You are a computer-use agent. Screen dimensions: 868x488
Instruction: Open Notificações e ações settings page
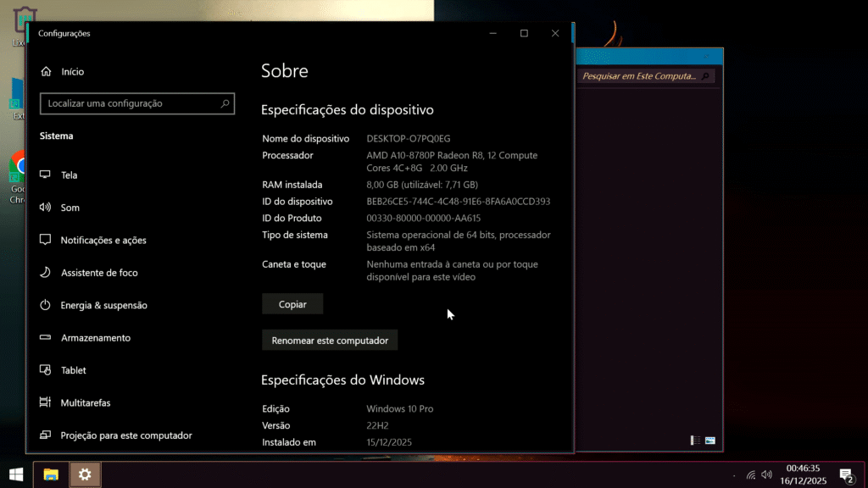coord(103,241)
